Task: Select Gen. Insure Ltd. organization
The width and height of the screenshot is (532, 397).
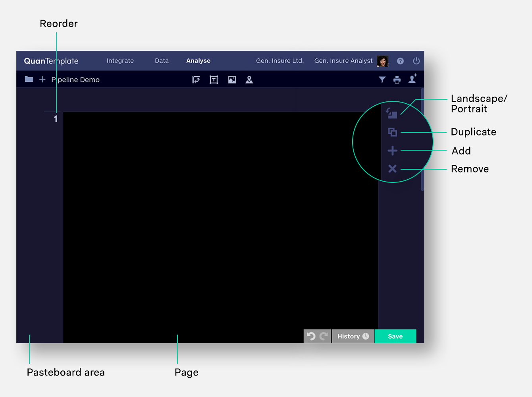Action: coord(280,61)
